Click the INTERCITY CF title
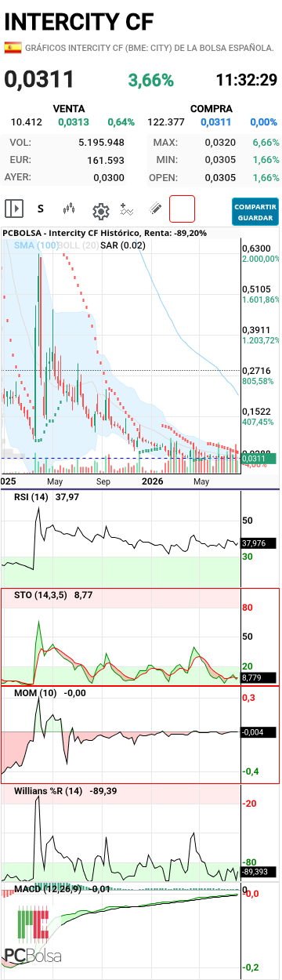Screen dimensions: 282x980 click(79, 21)
